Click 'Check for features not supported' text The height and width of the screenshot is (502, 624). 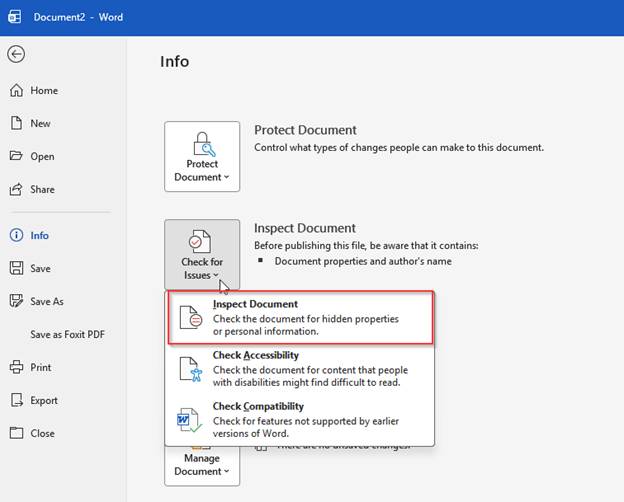point(306,421)
